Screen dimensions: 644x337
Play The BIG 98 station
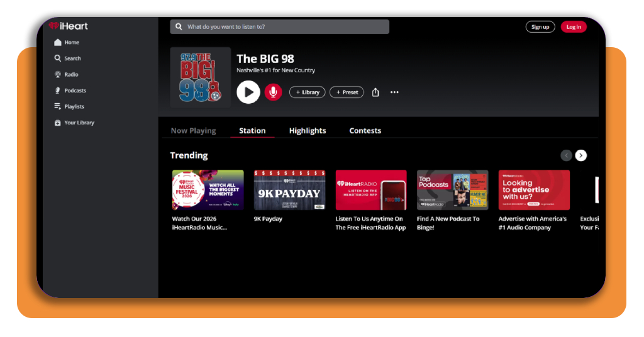pyautogui.click(x=248, y=92)
